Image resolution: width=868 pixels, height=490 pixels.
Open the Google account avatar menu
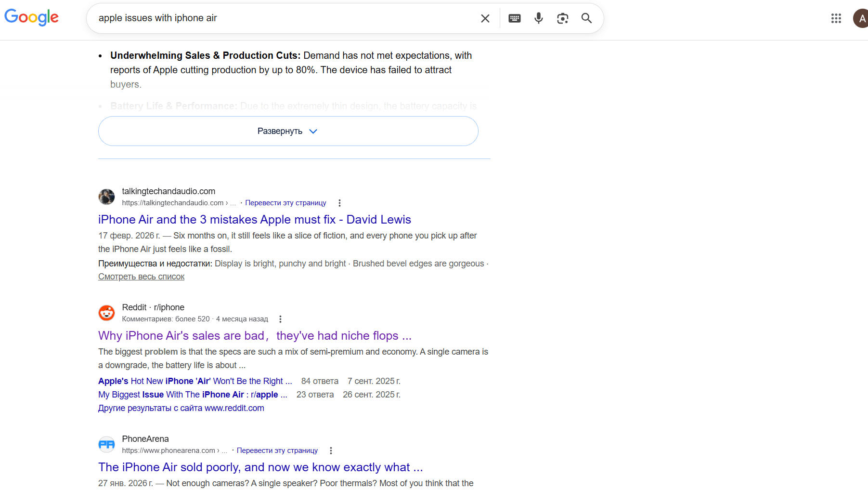click(x=861, y=18)
